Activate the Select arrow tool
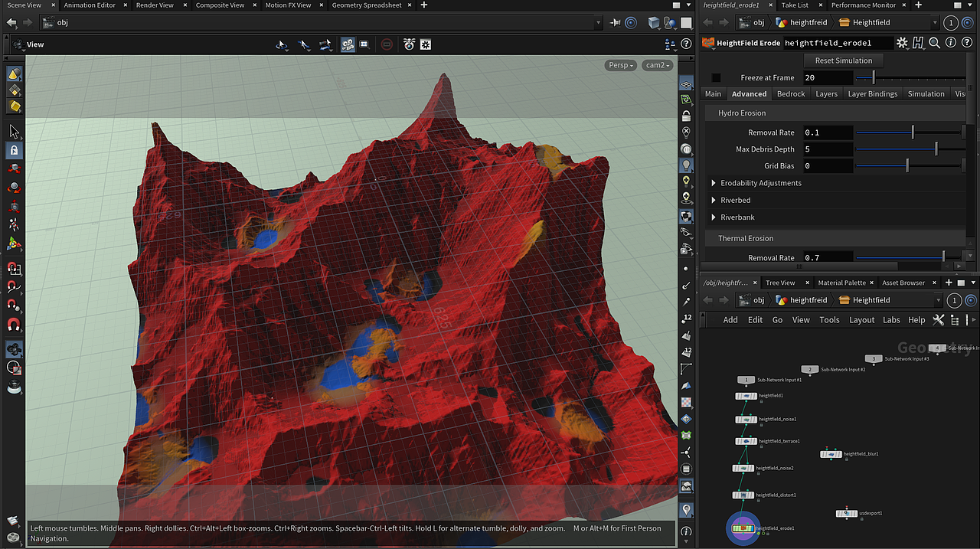This screenshot has width=980, height=549. 14,132
